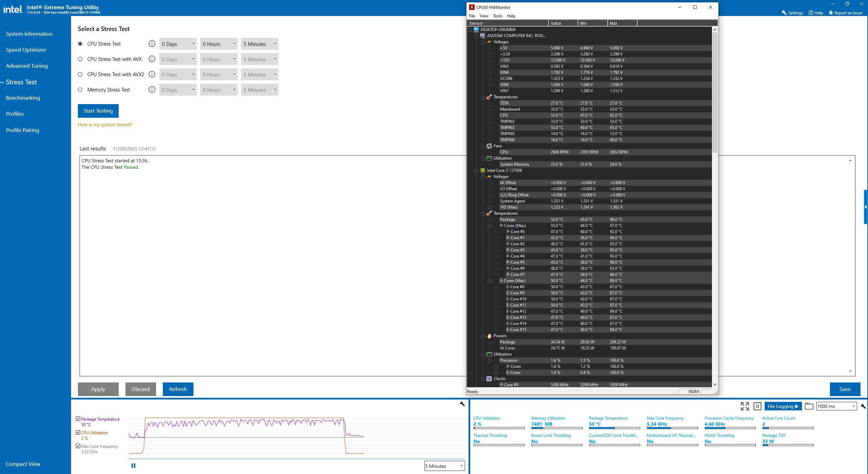Click the Clocks icon in HWMonitor tree

click(x=489, y=379)
